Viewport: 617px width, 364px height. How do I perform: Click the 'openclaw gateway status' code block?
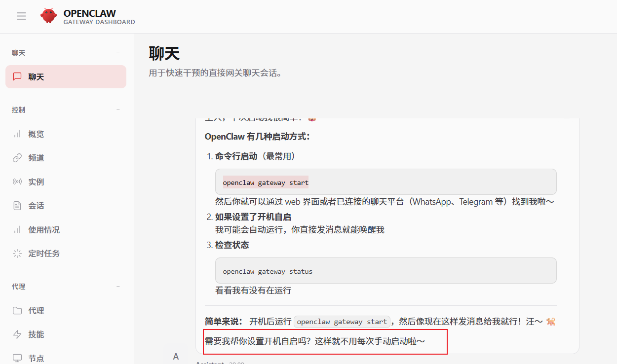[386, 270]
